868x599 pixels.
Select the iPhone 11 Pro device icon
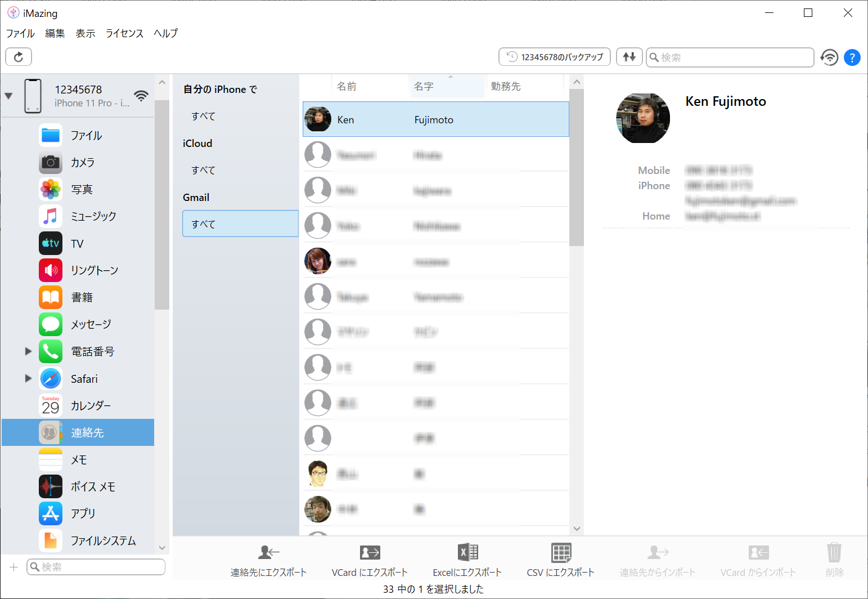click(33, 96)
